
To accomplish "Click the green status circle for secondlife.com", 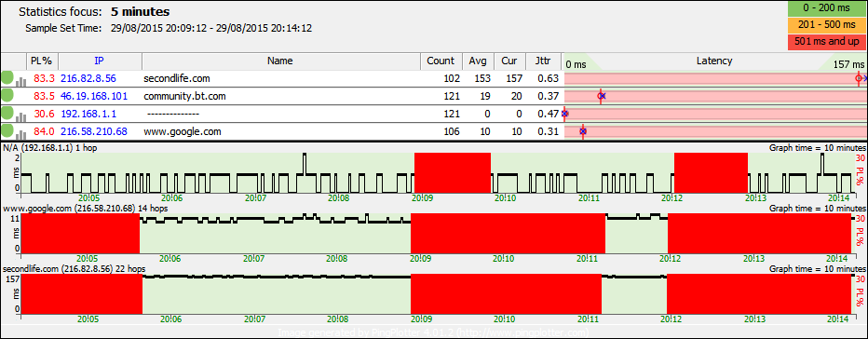I will pyautogui.click(x=7, y=78).
